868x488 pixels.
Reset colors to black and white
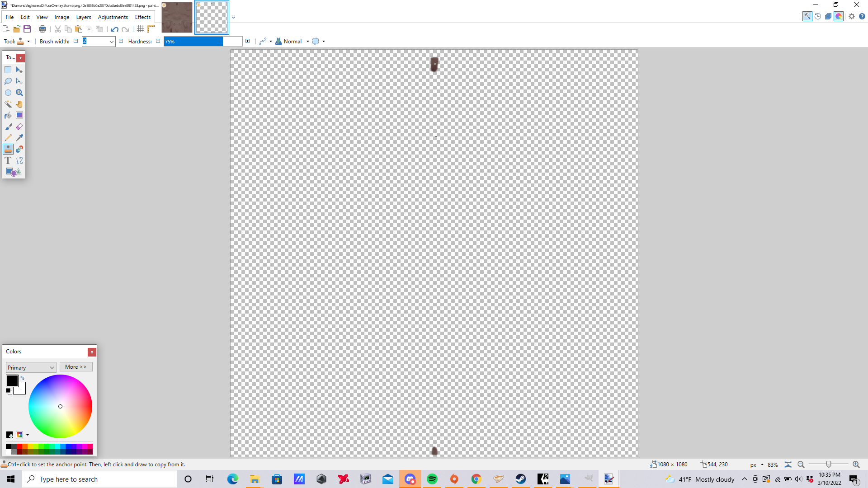9,391
